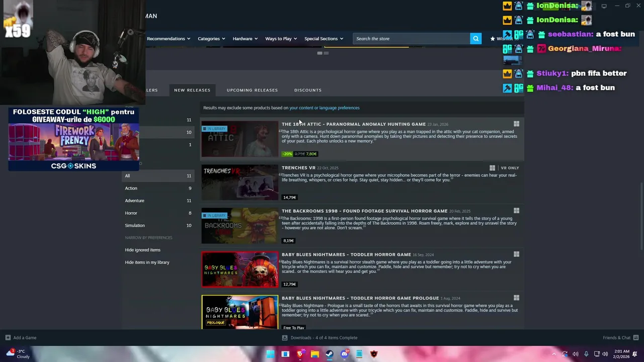Click the Wishlist star icon
This screenshot has width=644, height=362.
point(493,39)
